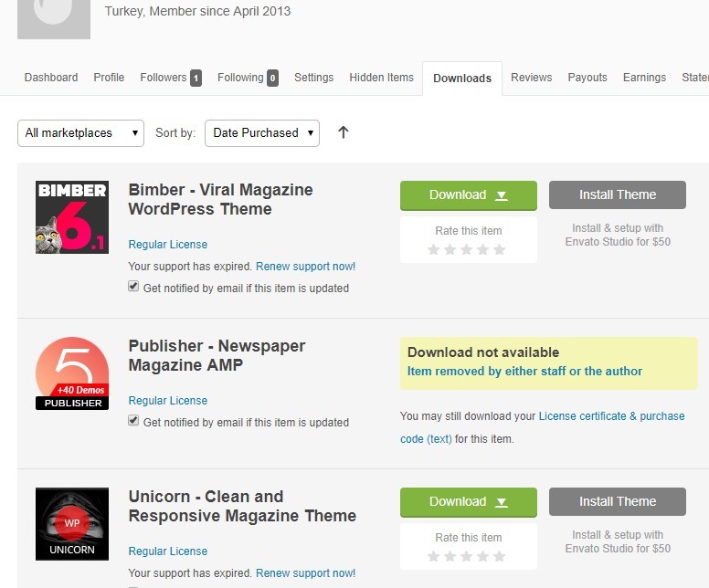The height and width of the screenshot is (588, 709).
Task: Uncheck Bimber email update notification
Action: pos(133,286)
